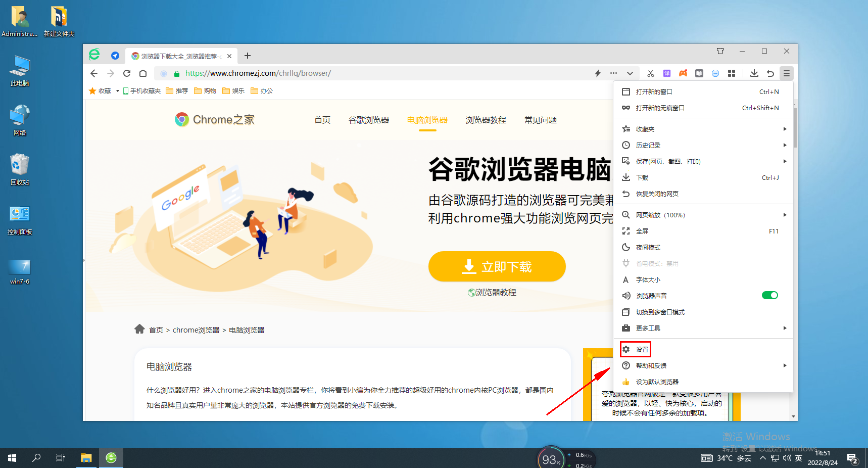Screen dimensions: 868x468
Task: Click the 立即下载 download button
Action: (497, 266)
